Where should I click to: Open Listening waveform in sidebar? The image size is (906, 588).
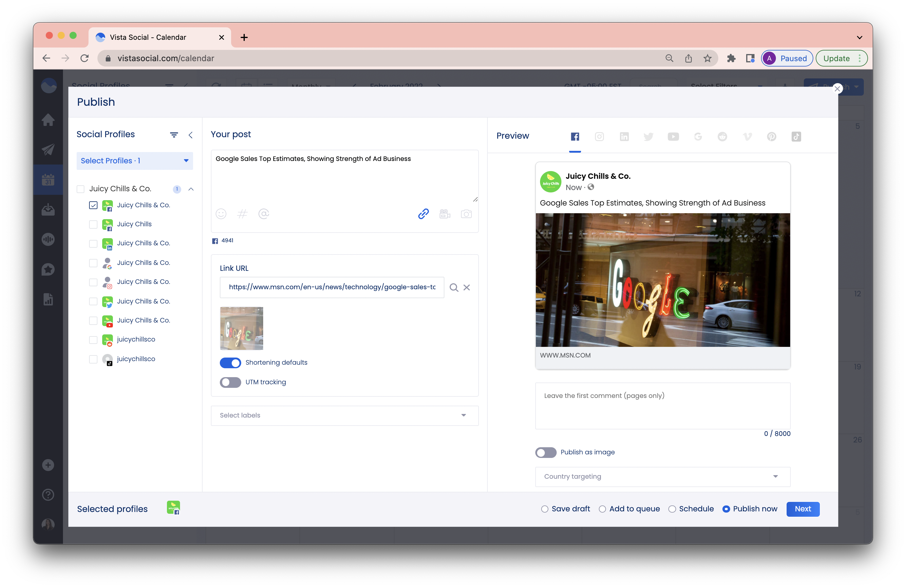click(x=48, y=239)
